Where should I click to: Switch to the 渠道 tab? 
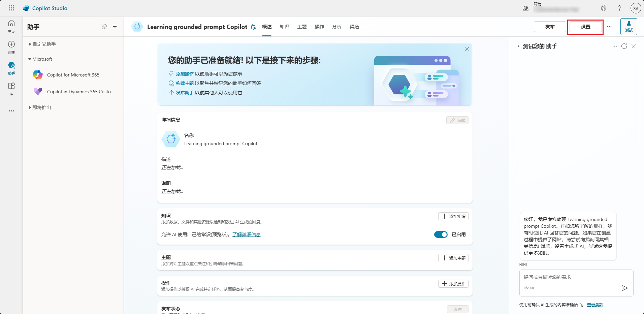point(354,27)
